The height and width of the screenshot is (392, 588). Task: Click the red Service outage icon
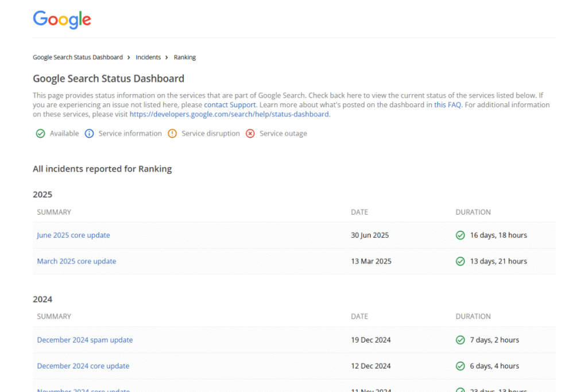coord(250,134)
